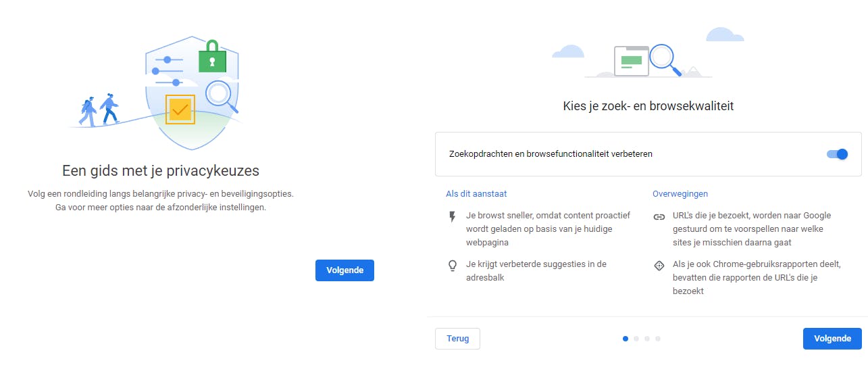Screen dimensions: 868x384
Task: Click the 'Kies je zoek- en browsekwaliteit' title
Action: click(648, 106)
